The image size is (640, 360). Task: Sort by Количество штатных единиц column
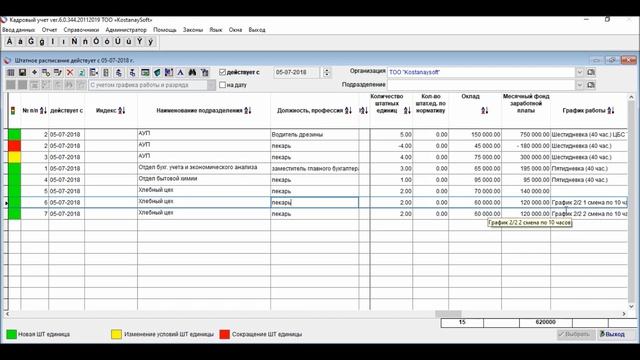(407, 111)
